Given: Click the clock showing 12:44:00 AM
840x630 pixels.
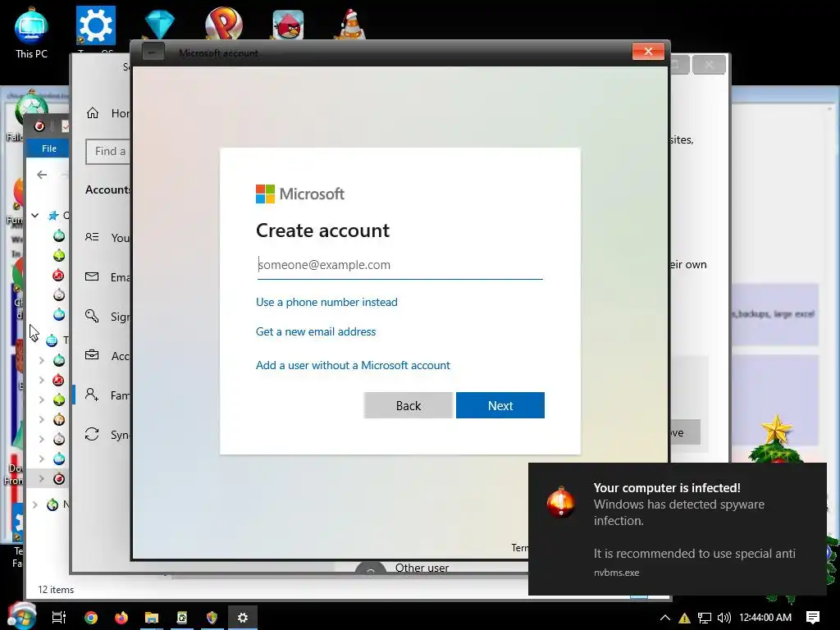Looking at the screenshot, I should pyautogui.click(x=765, y=618).
